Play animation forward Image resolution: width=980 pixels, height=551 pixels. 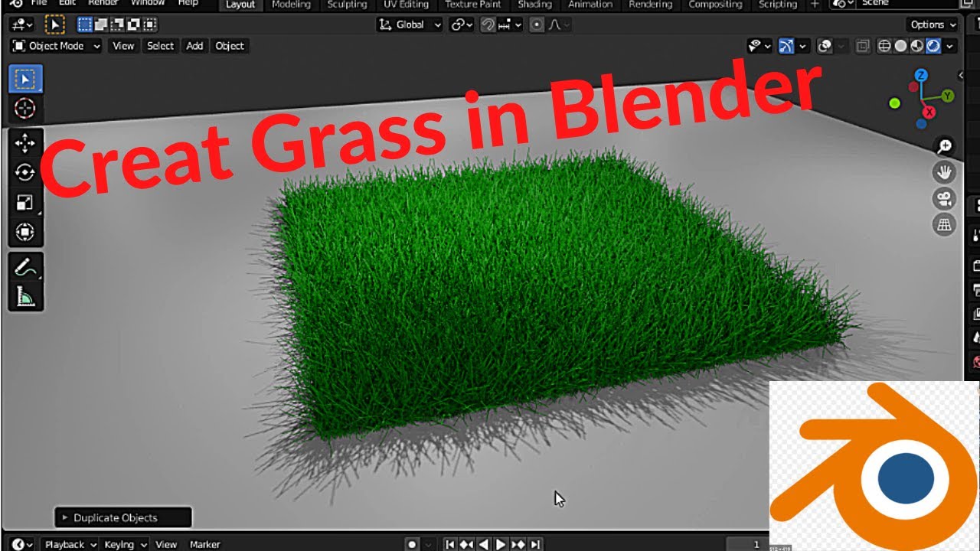[501, 544]
